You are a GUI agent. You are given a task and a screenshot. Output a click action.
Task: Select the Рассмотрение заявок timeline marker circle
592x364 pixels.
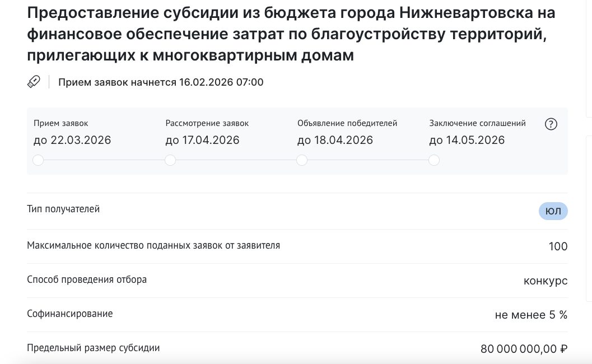[x=170, y=160]
